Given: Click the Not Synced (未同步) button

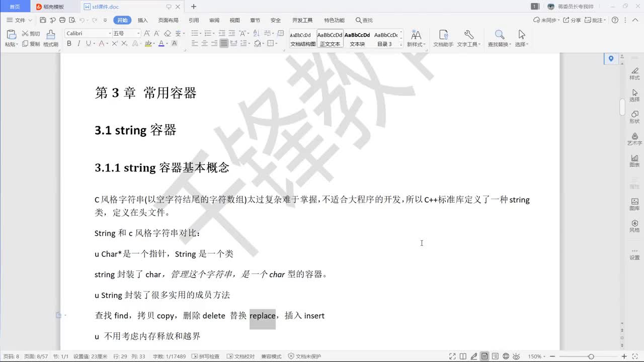Looking at the screenshot, I should [x=547, y=20].
